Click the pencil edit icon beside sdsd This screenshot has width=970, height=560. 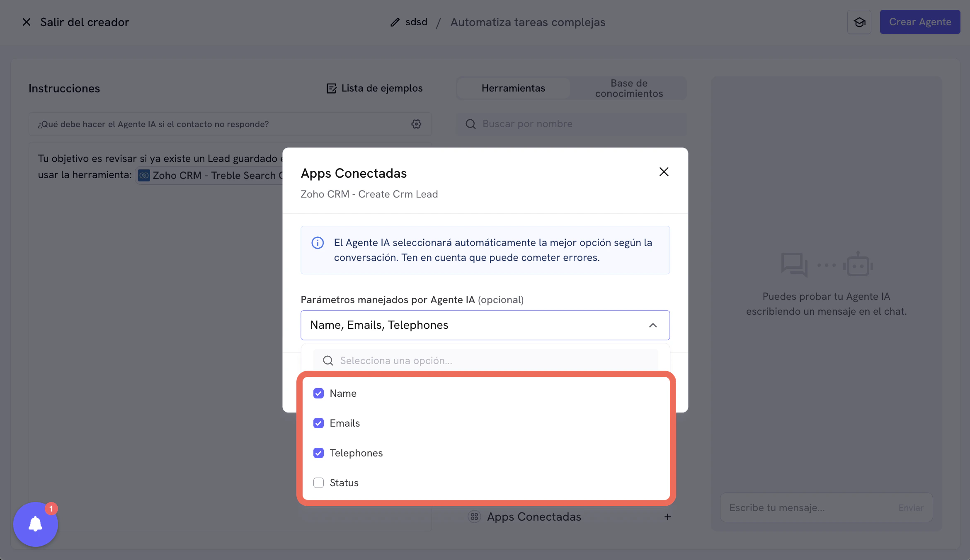pos(395,22)
